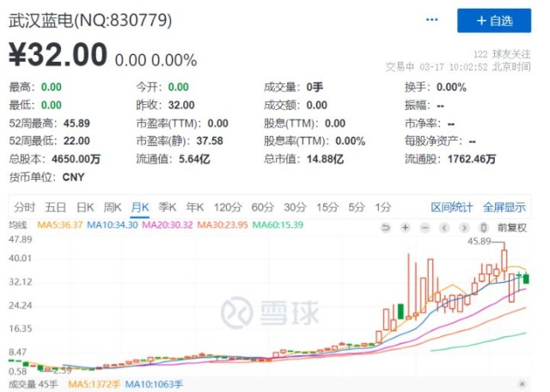550x392 pixels.
Task: Click the MA30:23.95 moving average label
Action: (x=223, y=224)
